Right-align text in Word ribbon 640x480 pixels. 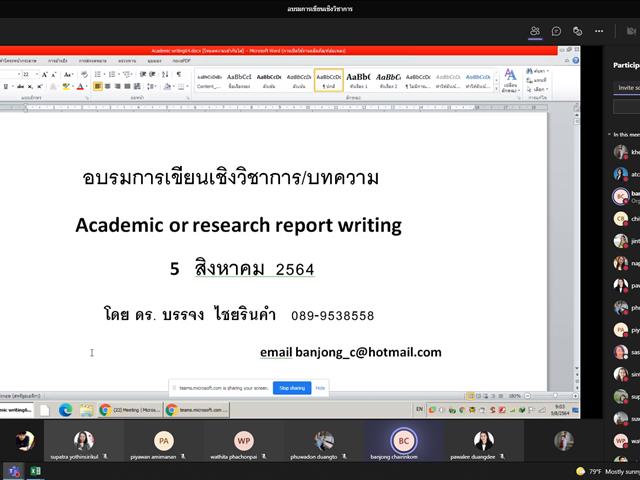118,87
